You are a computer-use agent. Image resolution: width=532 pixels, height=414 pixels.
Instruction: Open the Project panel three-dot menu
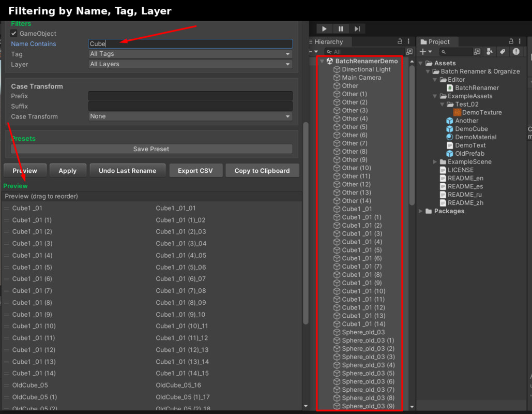pyautogui.click(x=520, y=41)
